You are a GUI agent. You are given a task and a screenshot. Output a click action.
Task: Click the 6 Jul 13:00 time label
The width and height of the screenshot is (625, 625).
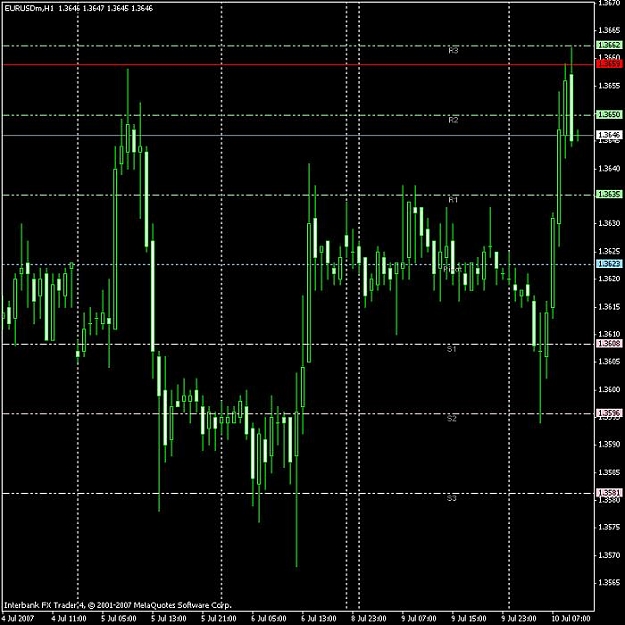click(x=319, y=619)
